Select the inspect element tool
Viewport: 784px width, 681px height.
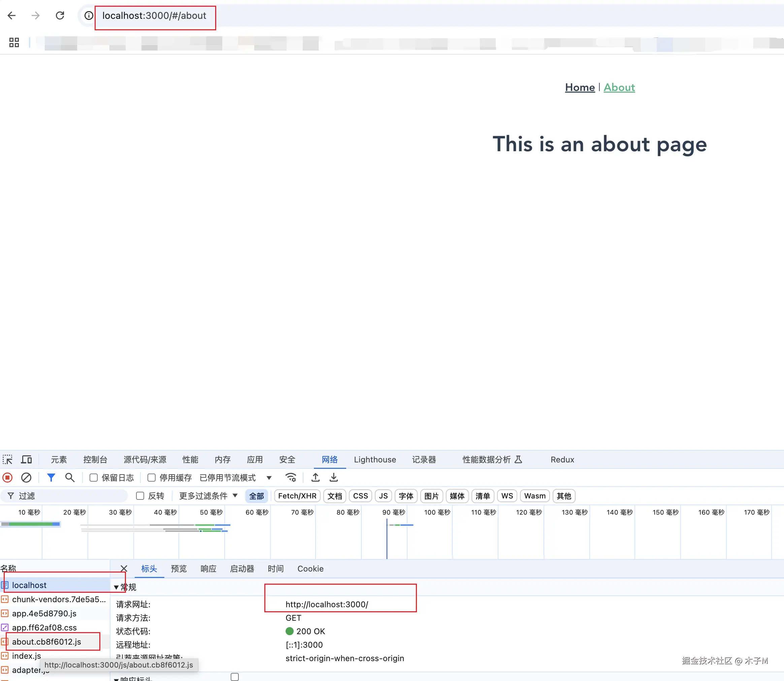8,459
